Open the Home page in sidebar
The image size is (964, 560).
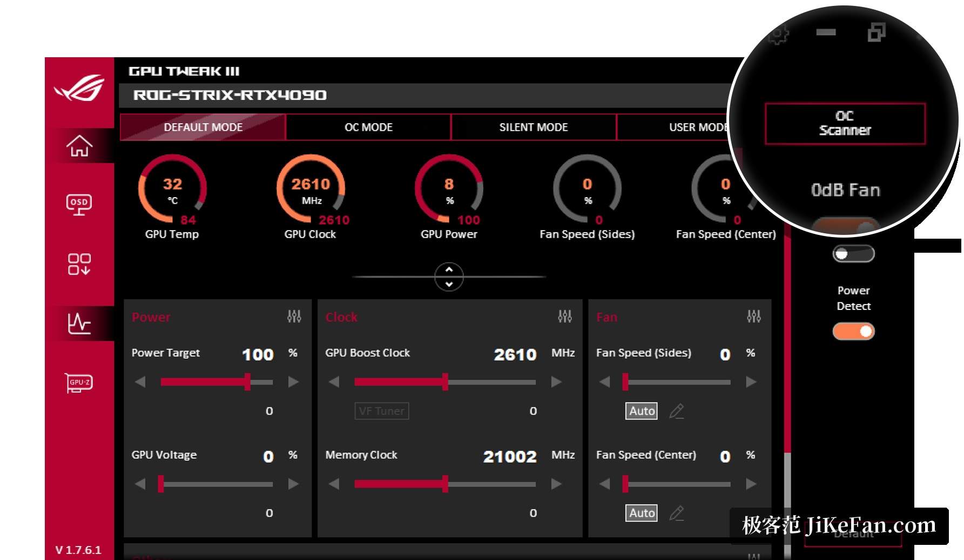click(79, 146)
